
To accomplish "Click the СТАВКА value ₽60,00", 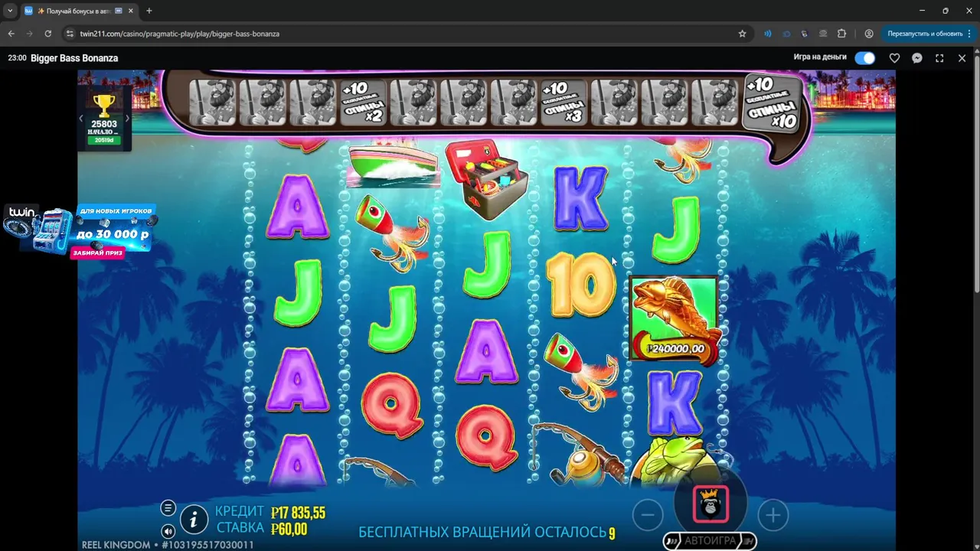I will pos(289,530).
